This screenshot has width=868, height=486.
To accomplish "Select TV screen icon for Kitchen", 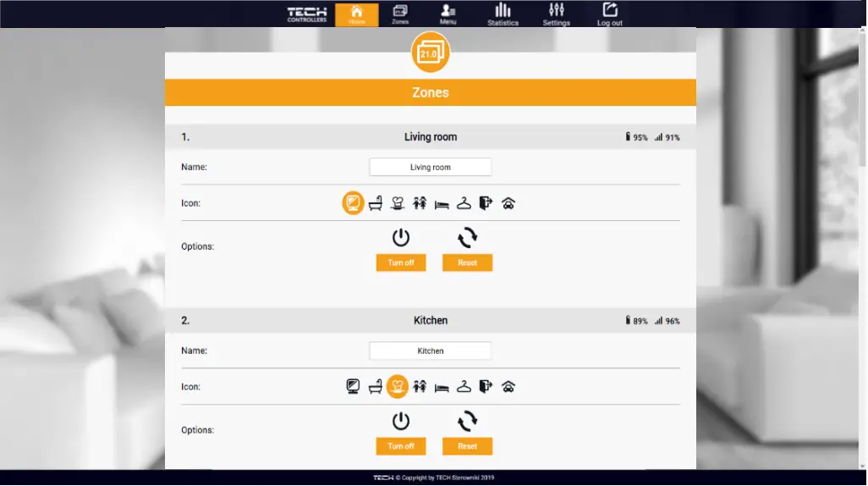I will 353,386.
